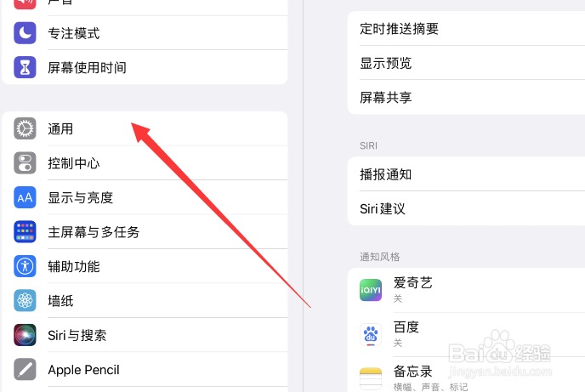The height and width of the screenshot is (392, 585).
Task: Open the 定时推送摘要 setting row
Action: coord(466,29)
